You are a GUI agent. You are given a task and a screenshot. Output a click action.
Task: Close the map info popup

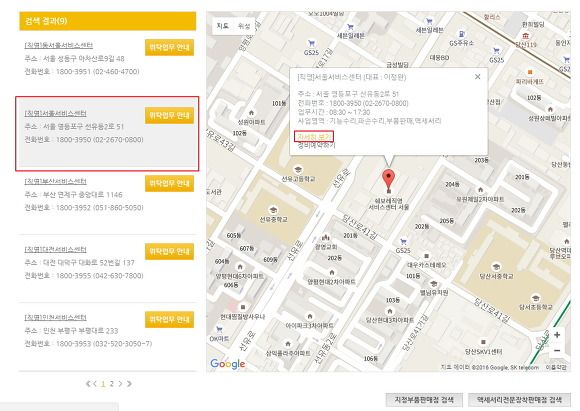coord(478,77)
